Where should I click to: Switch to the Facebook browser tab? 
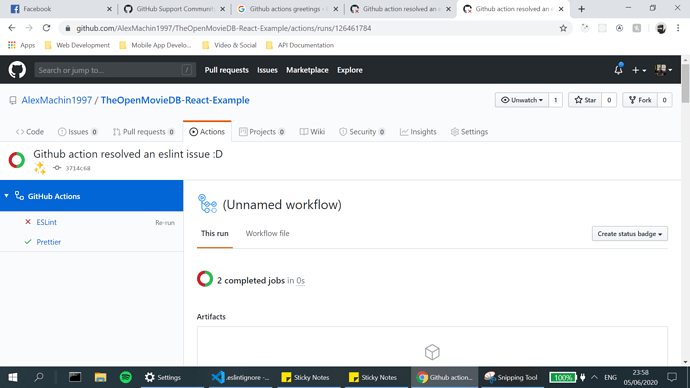click(60, 9)
